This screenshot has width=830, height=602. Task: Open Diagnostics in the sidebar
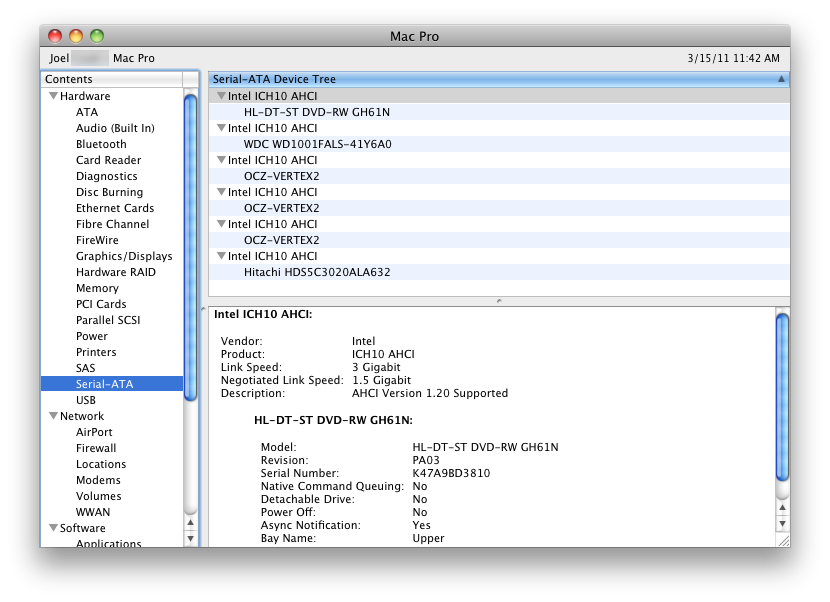106,176
